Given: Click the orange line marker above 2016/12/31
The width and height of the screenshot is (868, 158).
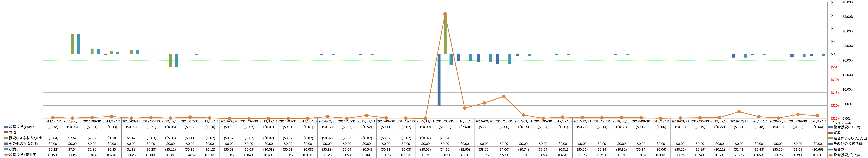Looking at the screenshot, I should (x=503, y=96).
